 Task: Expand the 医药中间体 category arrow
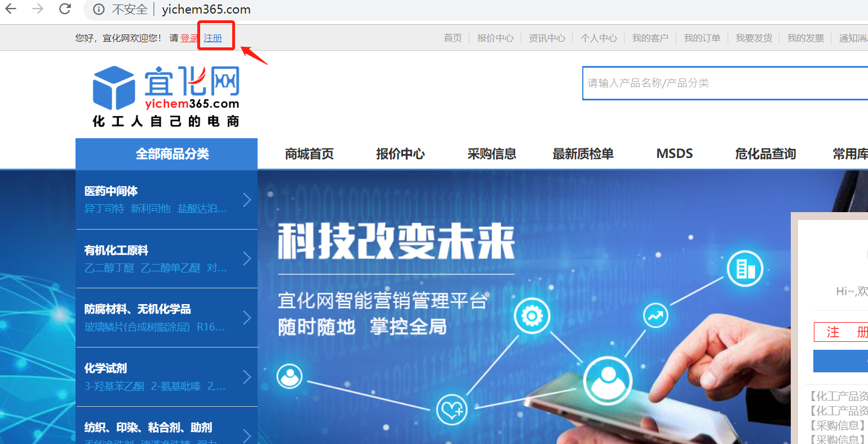pos(247,200)
